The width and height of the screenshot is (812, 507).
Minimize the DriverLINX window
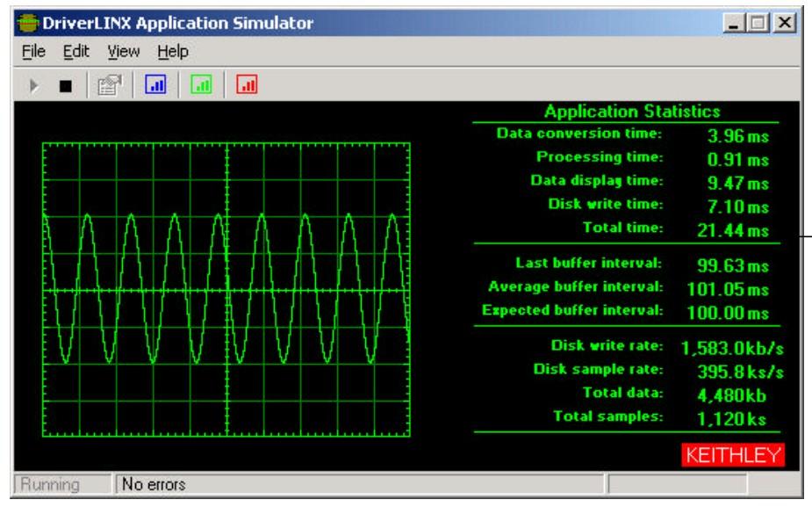(x=733, y=23)
